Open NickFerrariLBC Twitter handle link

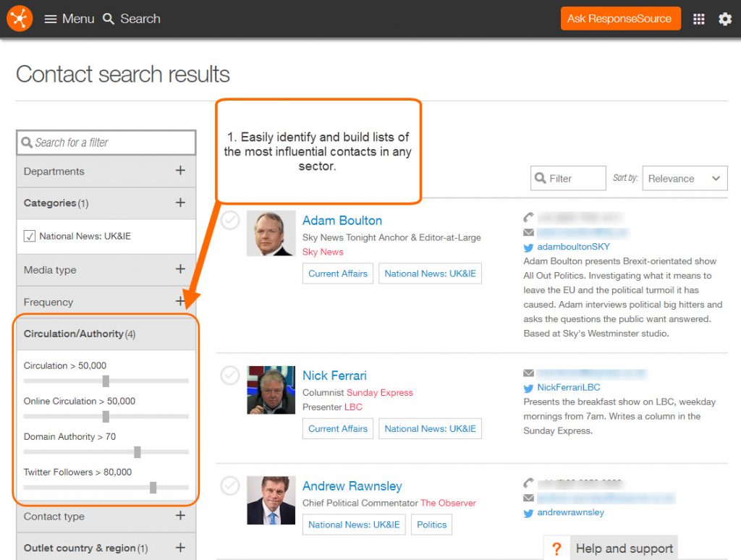(569, 388)
